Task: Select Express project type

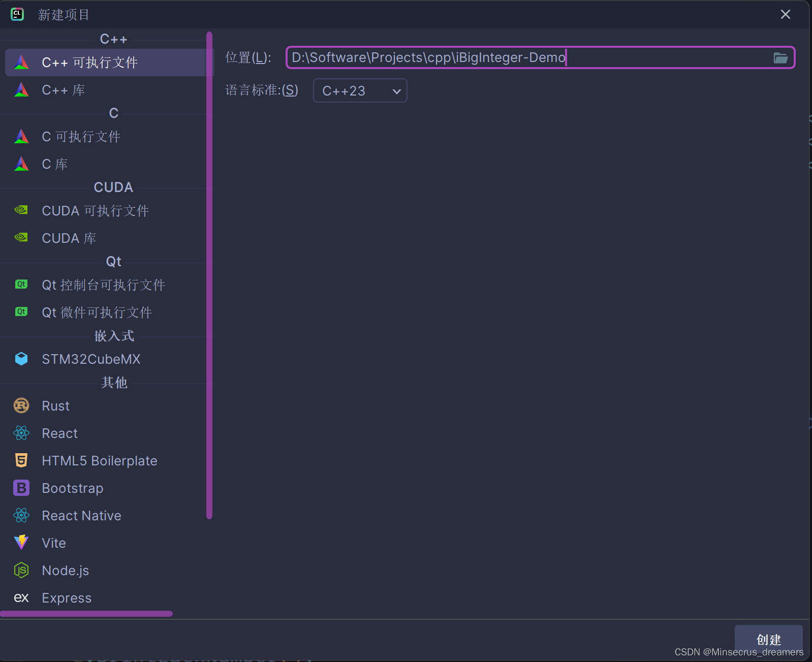Action: click(x=106, y=598)
